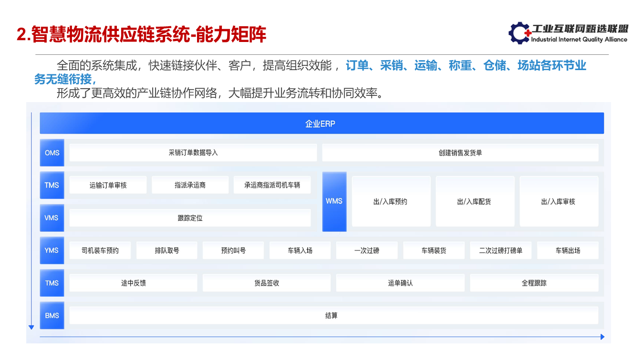Select the TMS label beside 运输订单审核

[x=52, y=185]
